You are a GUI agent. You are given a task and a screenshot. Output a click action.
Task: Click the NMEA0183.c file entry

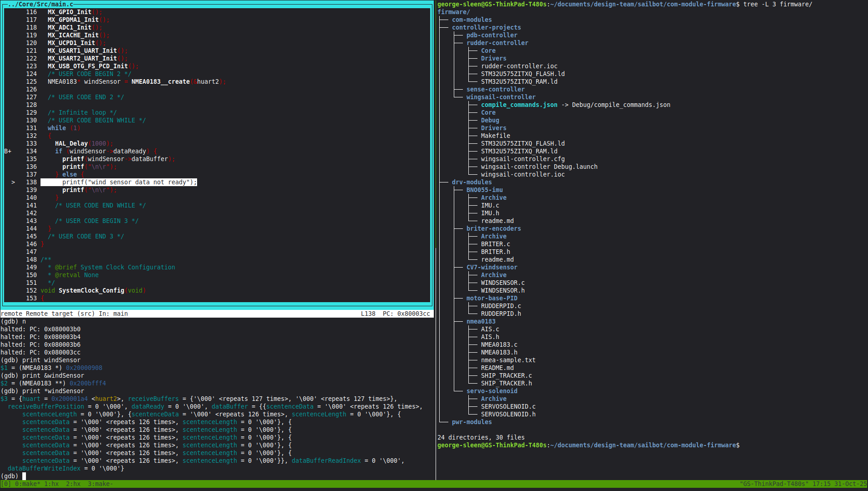pos(499,344)
